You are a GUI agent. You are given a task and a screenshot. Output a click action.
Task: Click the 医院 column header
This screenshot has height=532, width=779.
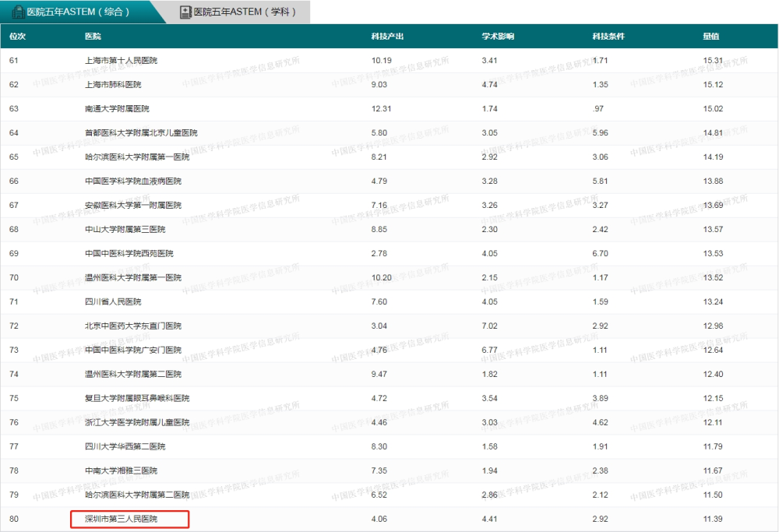(93, 37)
